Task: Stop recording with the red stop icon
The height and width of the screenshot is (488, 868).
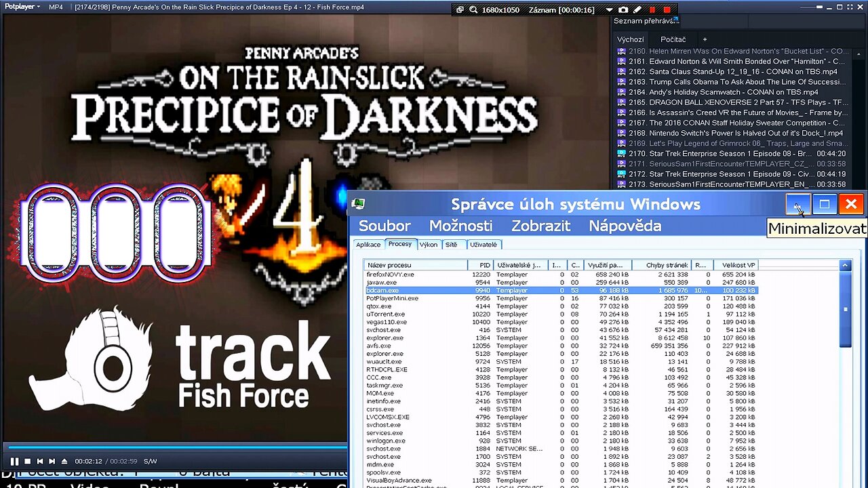Action: 667,10
